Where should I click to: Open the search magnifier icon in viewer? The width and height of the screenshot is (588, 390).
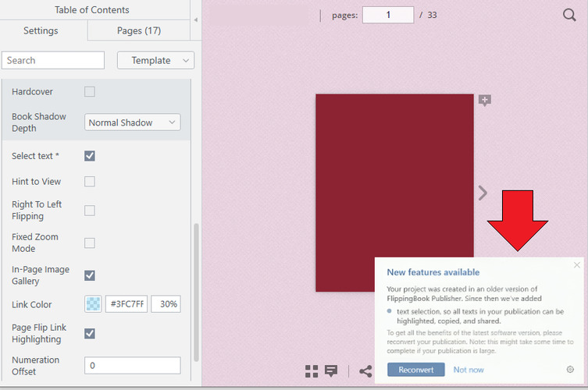point(569,15)
